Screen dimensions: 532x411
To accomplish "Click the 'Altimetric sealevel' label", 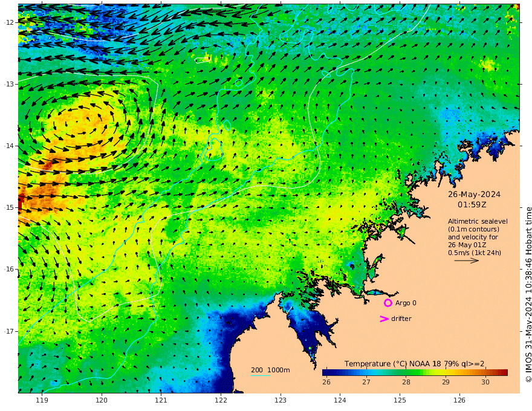I will pos(478,221).
